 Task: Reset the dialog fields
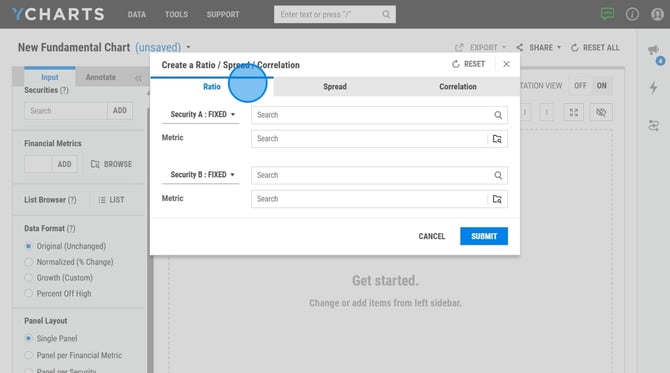pos(468,64)
